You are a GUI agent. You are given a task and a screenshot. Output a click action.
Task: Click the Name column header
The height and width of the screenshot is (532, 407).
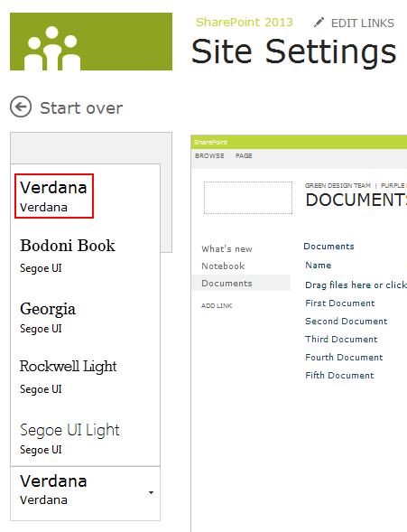[x=319, y=266]
